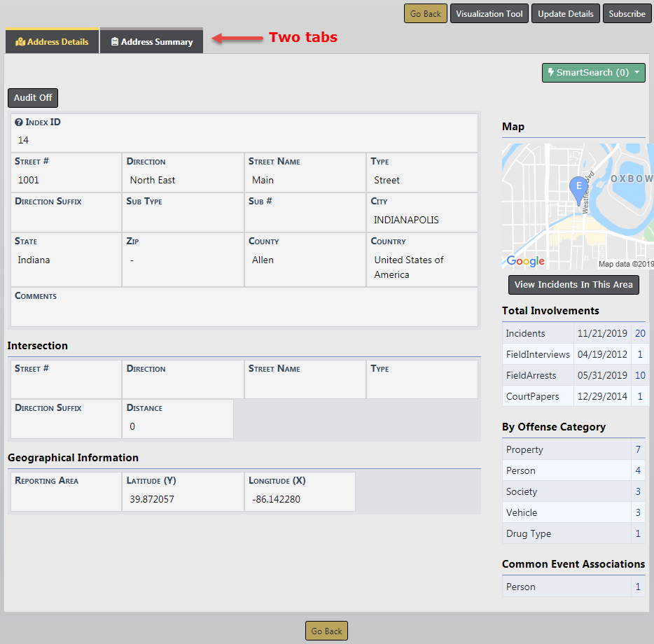Select the Address Details tab
This screenshot has height=644, width=654.
53,42
